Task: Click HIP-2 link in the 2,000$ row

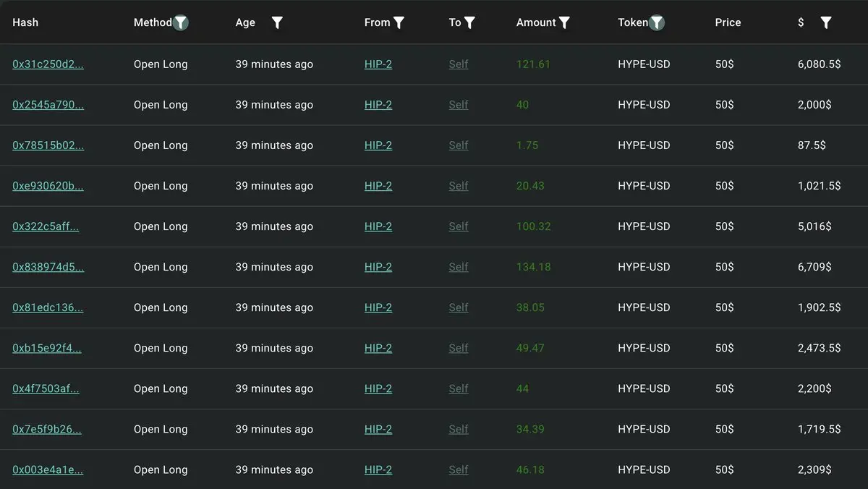Action: point(378,105)
